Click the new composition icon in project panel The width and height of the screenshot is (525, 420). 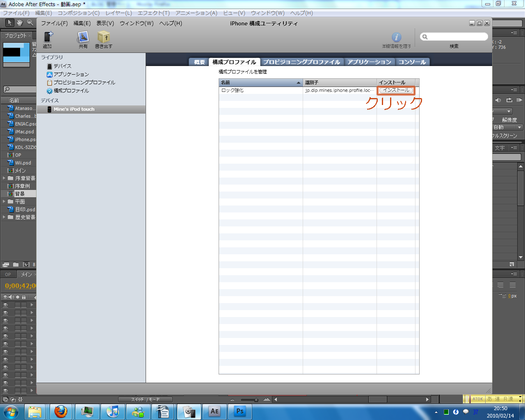[26, 265]
